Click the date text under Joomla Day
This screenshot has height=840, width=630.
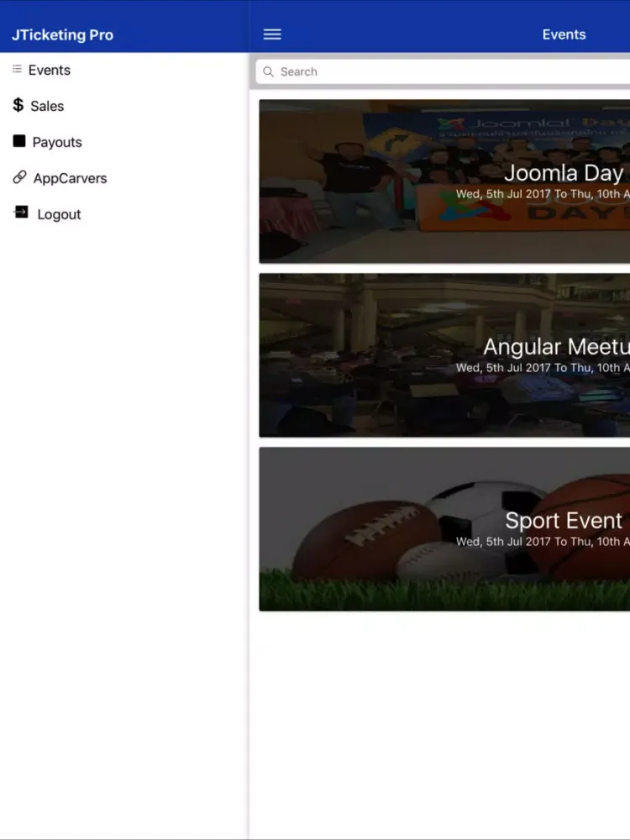pyautogui.click(x=543, y=194)
